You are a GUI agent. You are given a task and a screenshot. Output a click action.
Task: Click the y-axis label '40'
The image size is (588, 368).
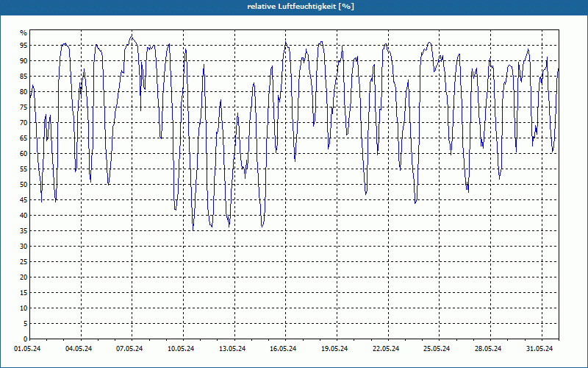(x=24, y=215)
